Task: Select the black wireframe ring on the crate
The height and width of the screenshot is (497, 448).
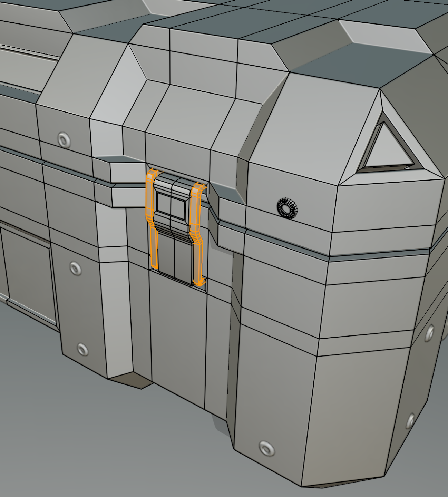Action: pos(287,208)
